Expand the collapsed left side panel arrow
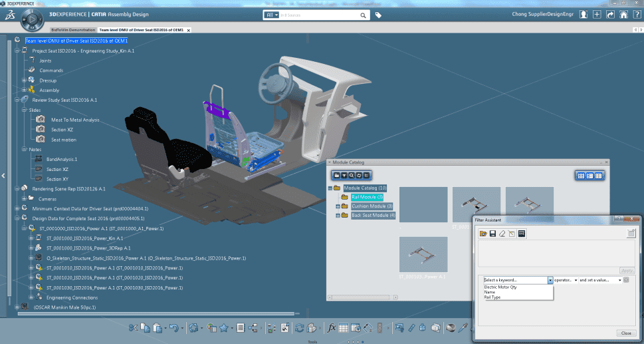The image size is (644, 344). (3, 176)
